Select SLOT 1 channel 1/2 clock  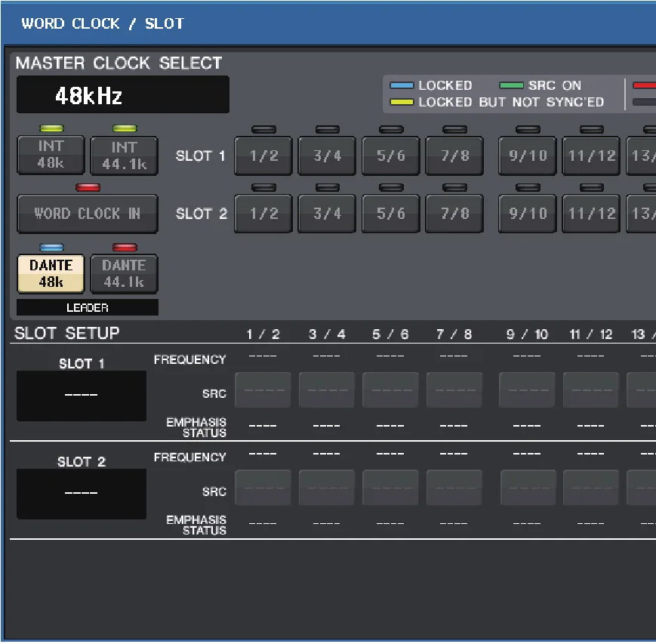(263, 156)
